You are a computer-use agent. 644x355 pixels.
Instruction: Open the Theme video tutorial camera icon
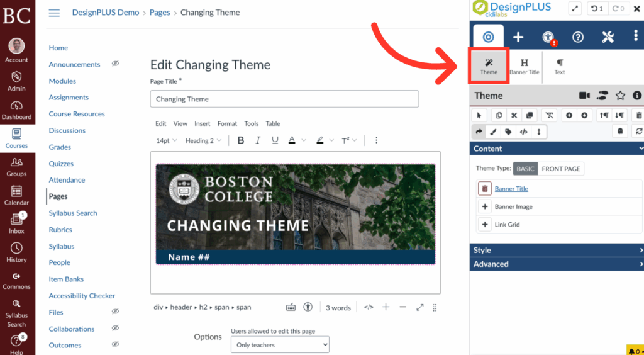point(584,95)
